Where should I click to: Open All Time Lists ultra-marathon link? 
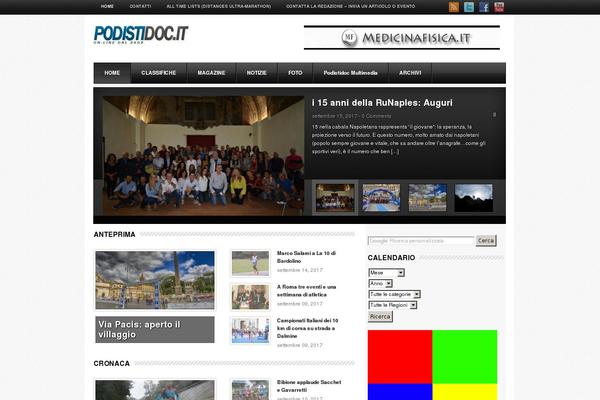[218, 7]
